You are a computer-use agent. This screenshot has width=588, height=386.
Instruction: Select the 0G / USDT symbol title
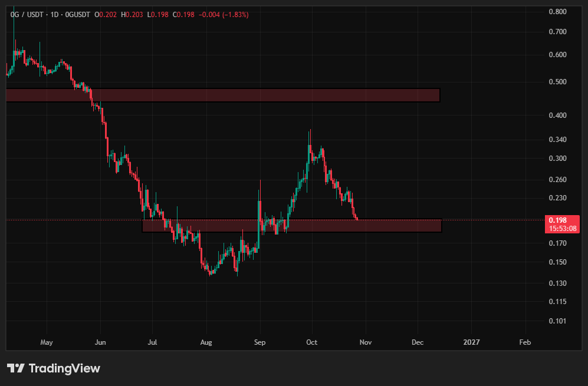coord(28,15)
